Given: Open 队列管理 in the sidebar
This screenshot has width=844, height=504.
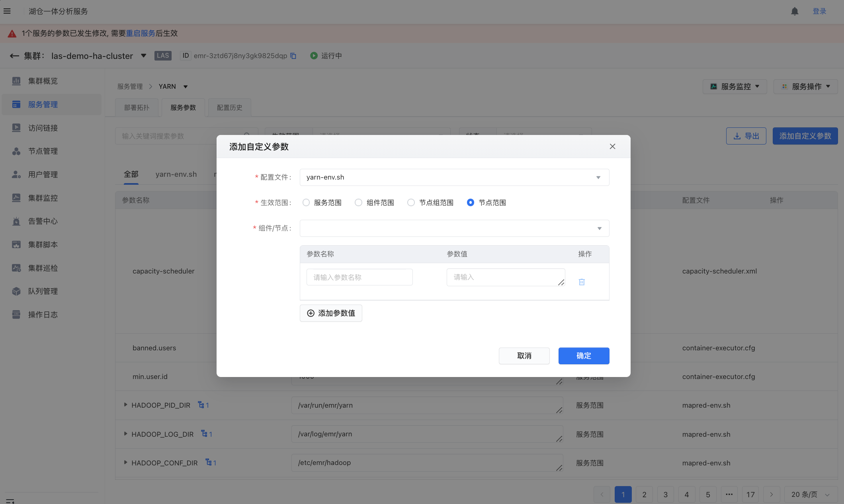Looking at the screenshot, I should pyautogui.click(x=43, y=291).
